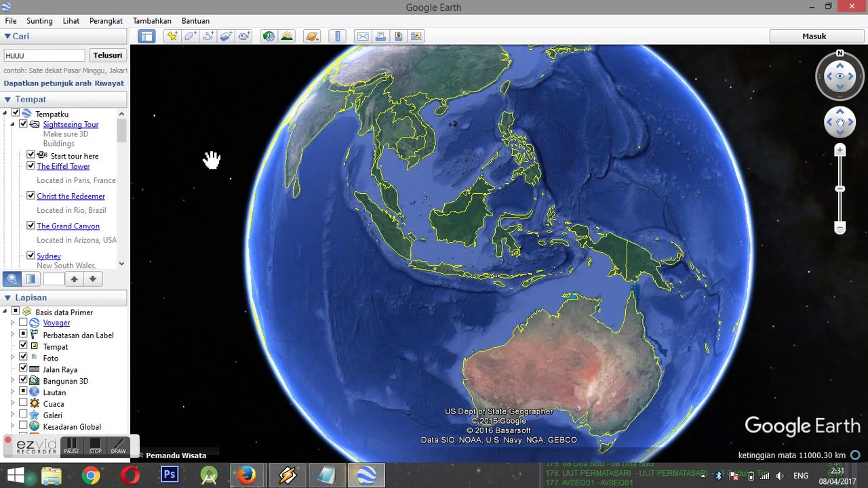Uncheck the Sightseeing Tour checkbox

pos(23,124)
